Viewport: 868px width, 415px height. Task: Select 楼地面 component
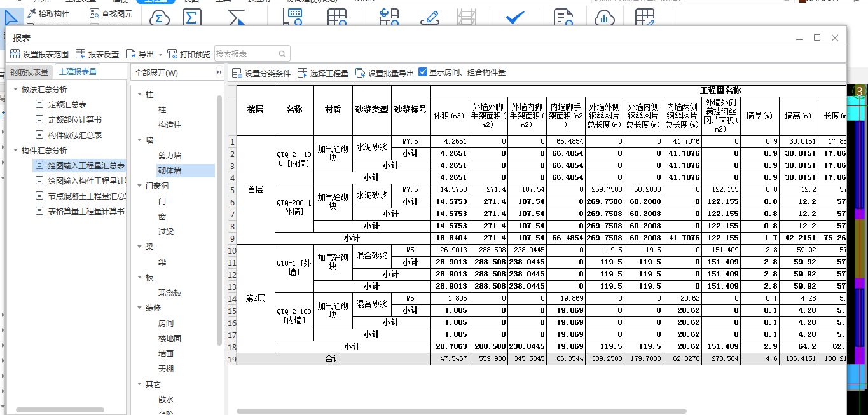click(x=170, y=338)
